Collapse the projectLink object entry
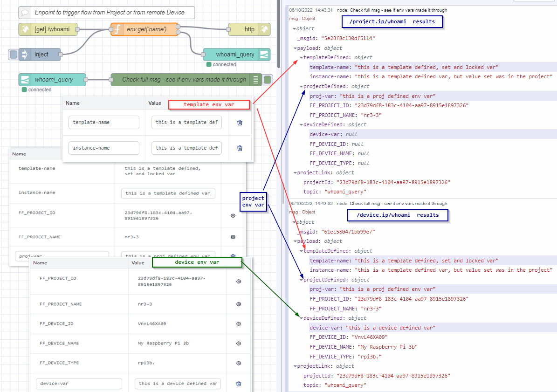 (x=295, y=172)
